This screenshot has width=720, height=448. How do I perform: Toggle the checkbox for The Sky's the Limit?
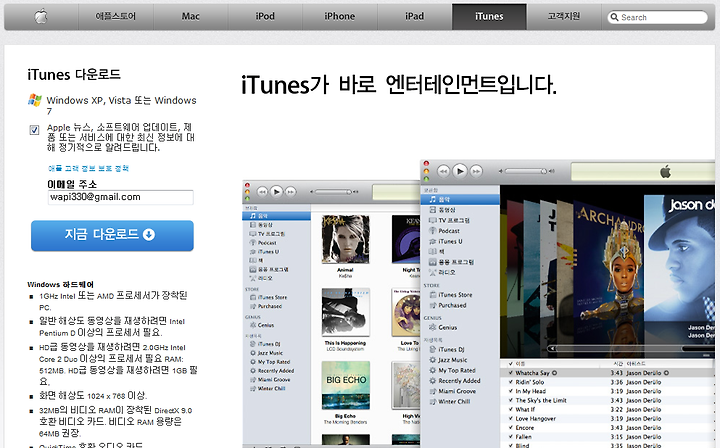pyautogui.click(x=511, y=401)
